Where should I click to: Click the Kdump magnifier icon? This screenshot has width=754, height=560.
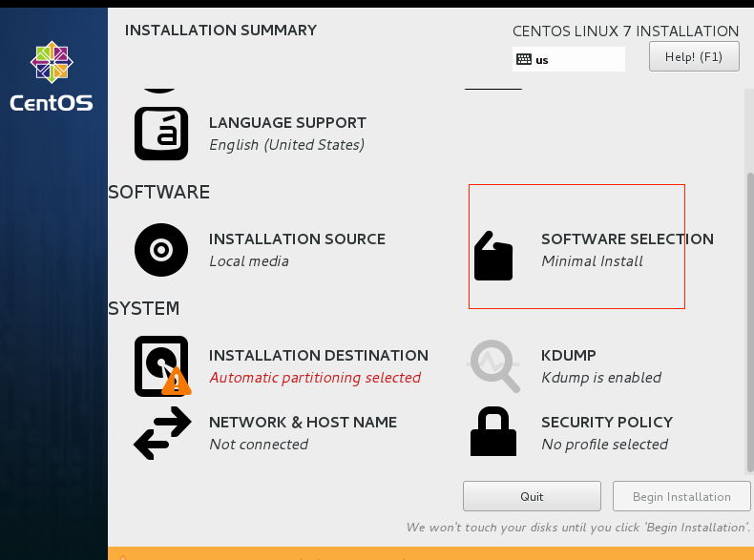click(493, 365)
